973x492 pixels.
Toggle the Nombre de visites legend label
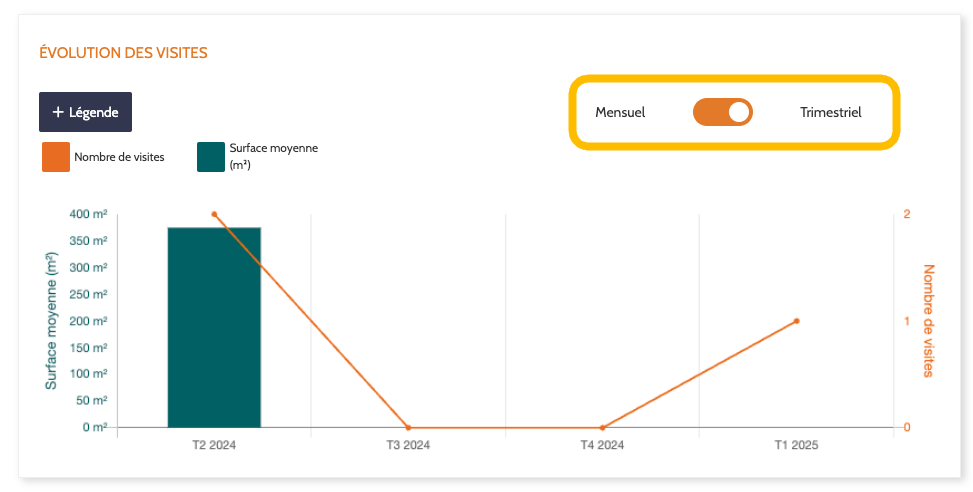[119, 157]
